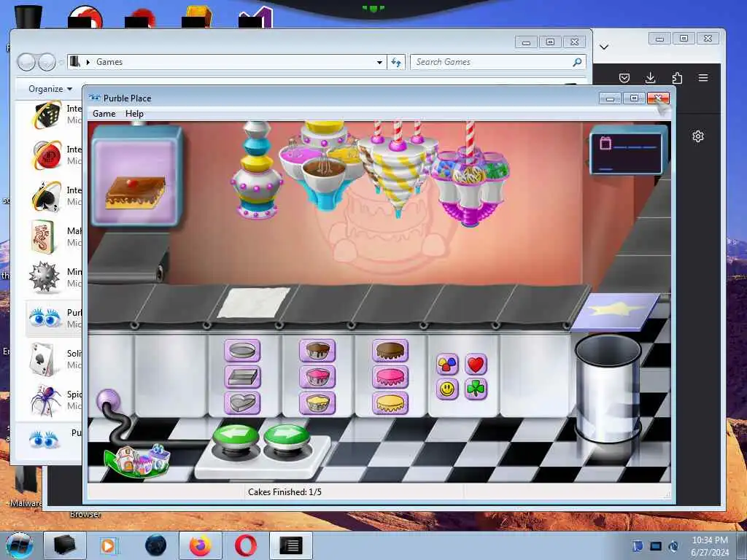This screenshot has width=747, height=560.
Task: Launch Firefox from the taskbar
Action: [x=200, y=545]
